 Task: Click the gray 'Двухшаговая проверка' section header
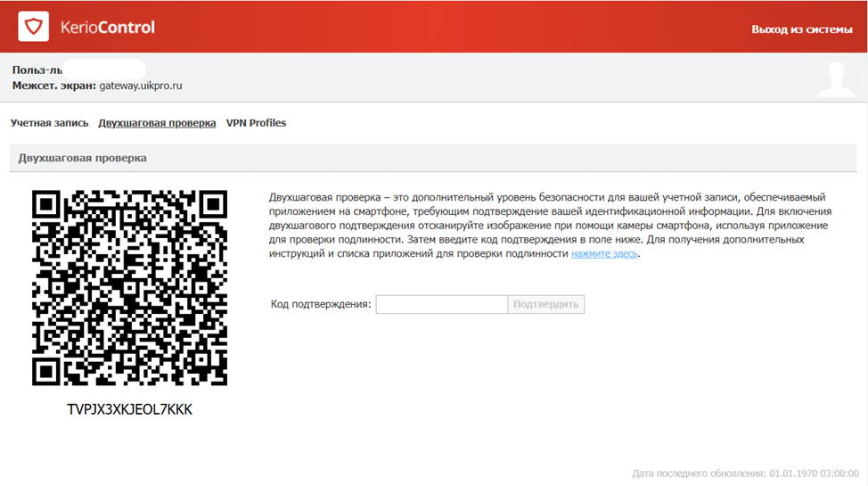point(83,158)
